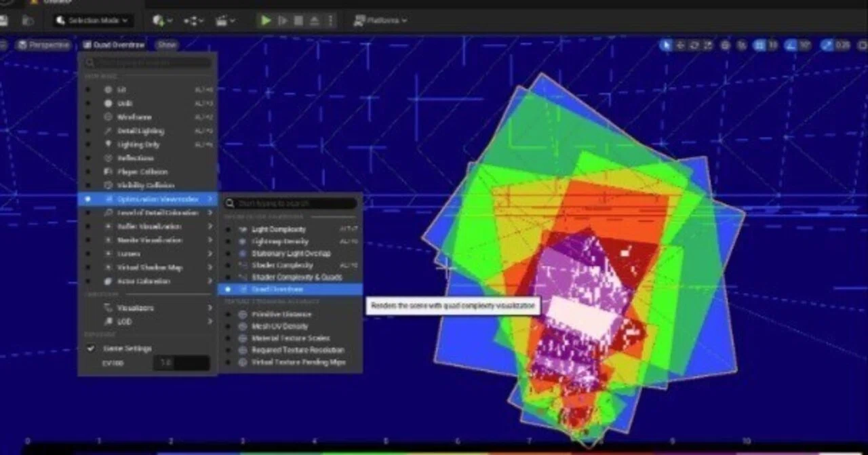868x455 pixels.
Task: Select the Visibility Collision view mode
Action: (147, 185)
